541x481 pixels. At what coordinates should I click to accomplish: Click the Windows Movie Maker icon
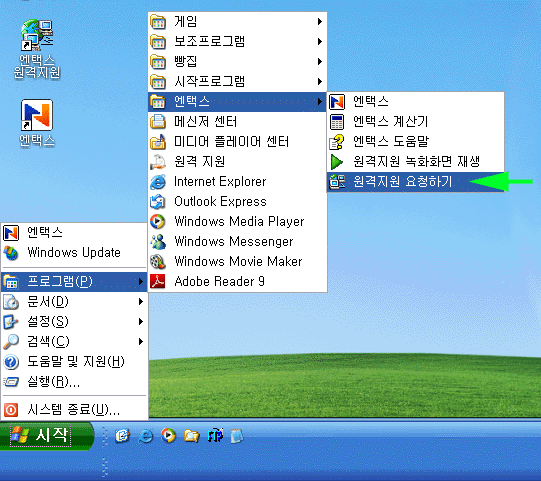[158, 262]
